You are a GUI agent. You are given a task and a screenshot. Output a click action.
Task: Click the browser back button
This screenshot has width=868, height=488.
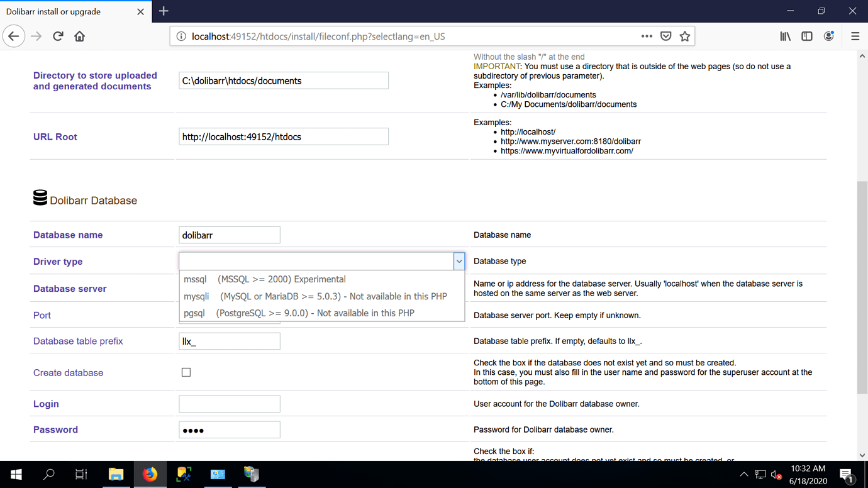14,36
